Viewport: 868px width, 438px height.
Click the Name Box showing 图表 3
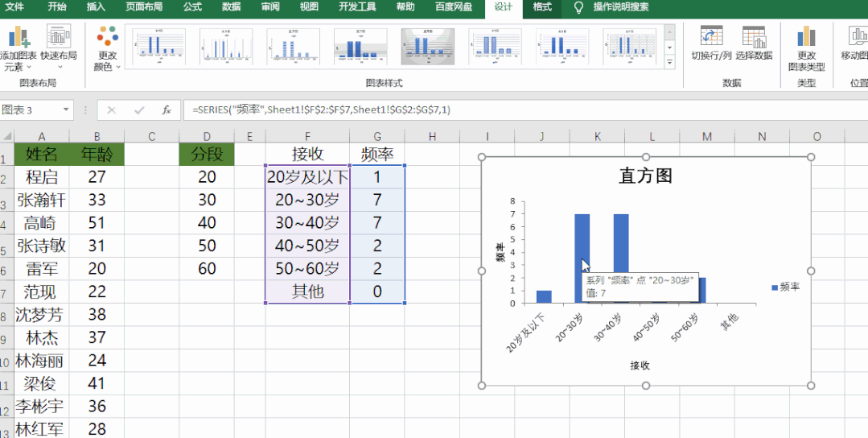31,109
